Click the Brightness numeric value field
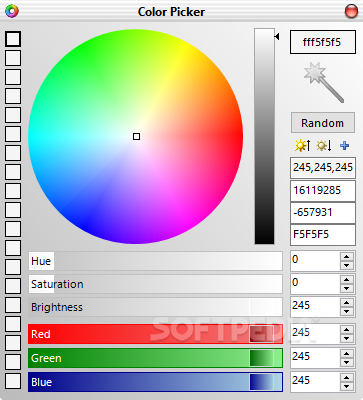Image resolution: width=363 pixels, height=400 pixels. [x=315, y=306]
